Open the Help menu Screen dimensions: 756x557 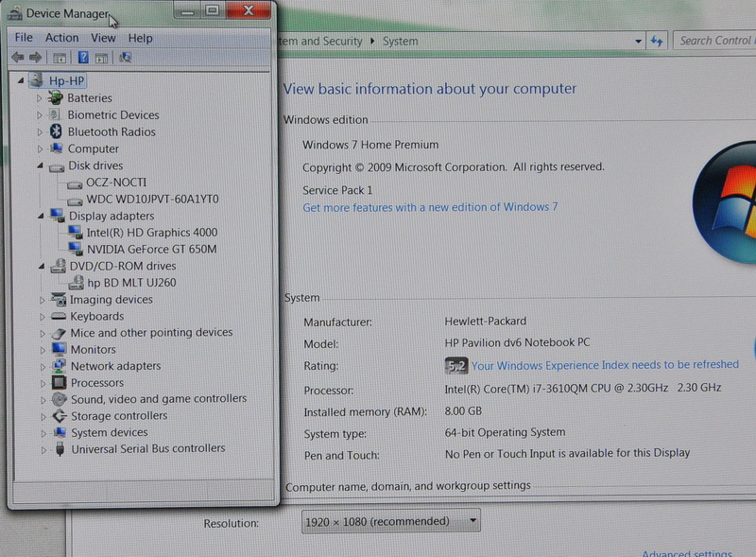pyautogui.click(x=140, y=38)
